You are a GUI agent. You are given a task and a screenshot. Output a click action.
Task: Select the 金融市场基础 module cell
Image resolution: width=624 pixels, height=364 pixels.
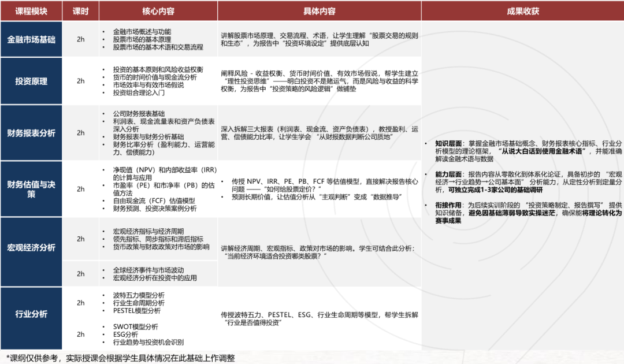click(x=31, y=39)
